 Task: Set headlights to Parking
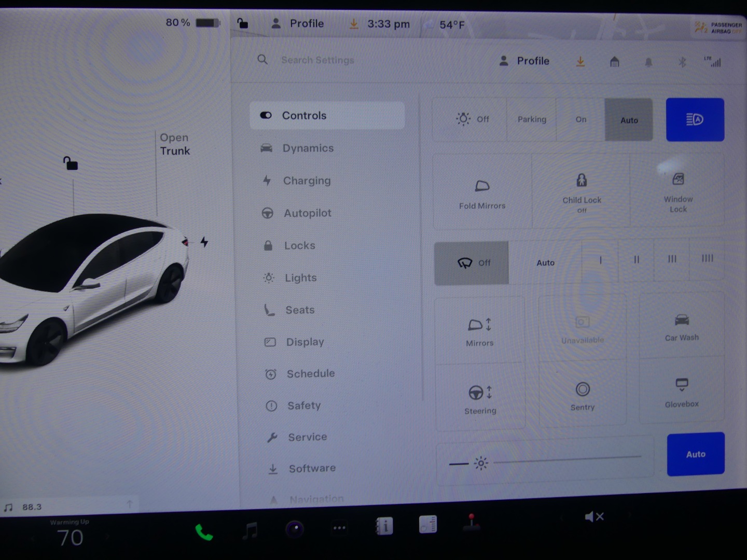tap(531, 120)
